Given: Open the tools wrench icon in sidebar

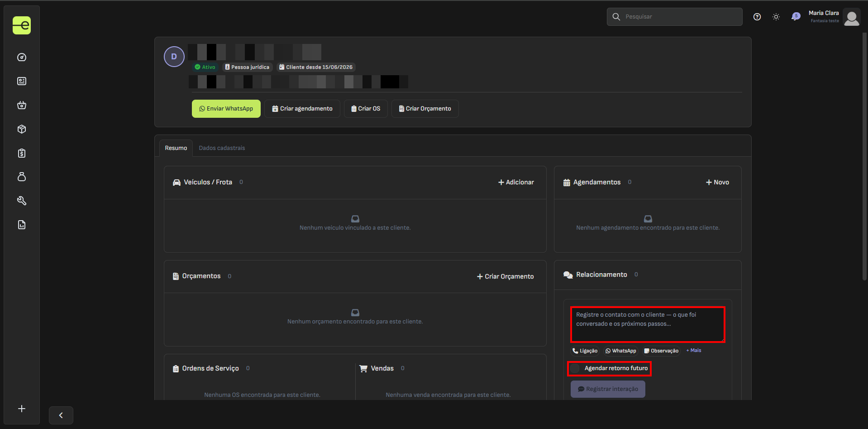Looking at the screenshot, I should (x=22, y=201).
